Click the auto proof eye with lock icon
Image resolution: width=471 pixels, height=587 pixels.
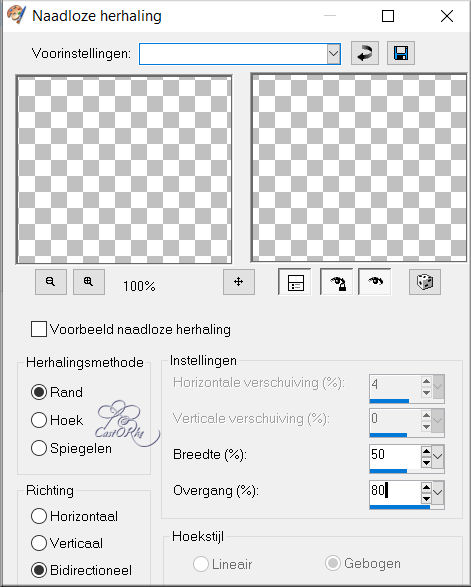(337, 282)
